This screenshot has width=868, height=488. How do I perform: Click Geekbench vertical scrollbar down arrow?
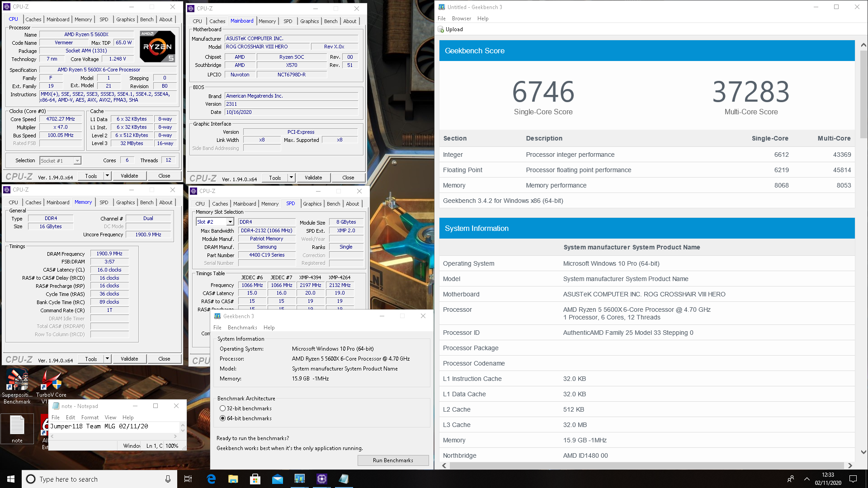point(863,452)
